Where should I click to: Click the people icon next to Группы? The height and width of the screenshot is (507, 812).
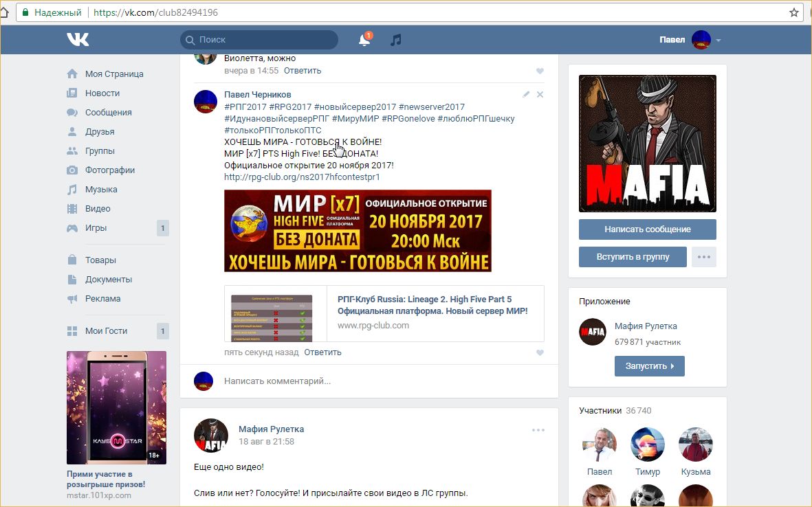point(72,150)
